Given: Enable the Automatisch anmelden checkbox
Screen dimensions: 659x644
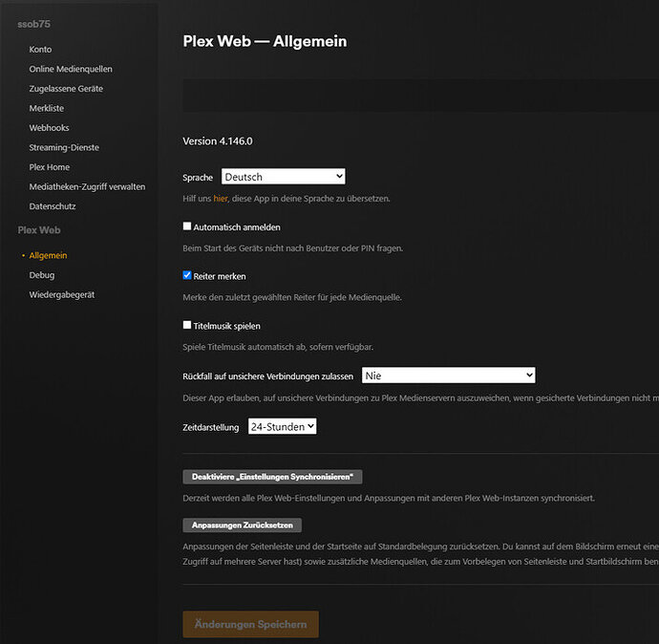Looking at the screenshot, I should [187, 226].
